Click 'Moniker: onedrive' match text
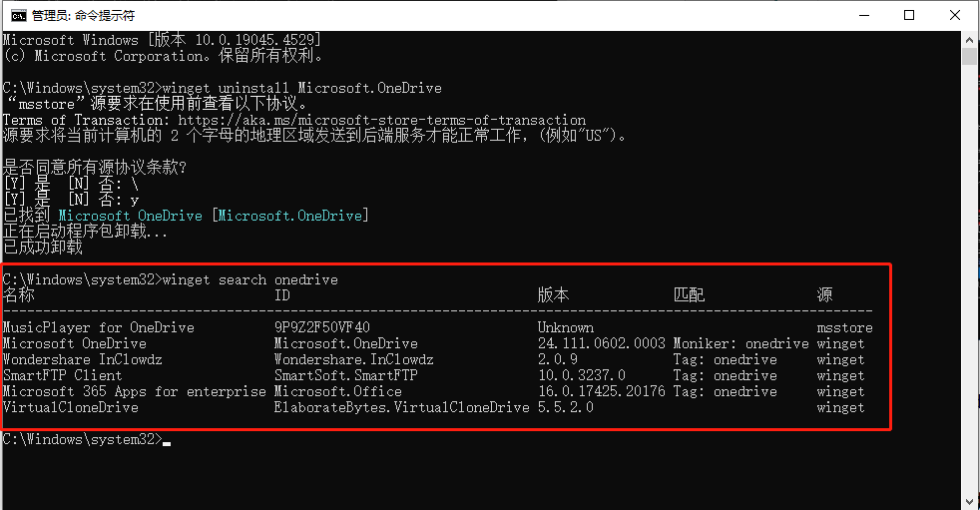 [x=740, y=343]
